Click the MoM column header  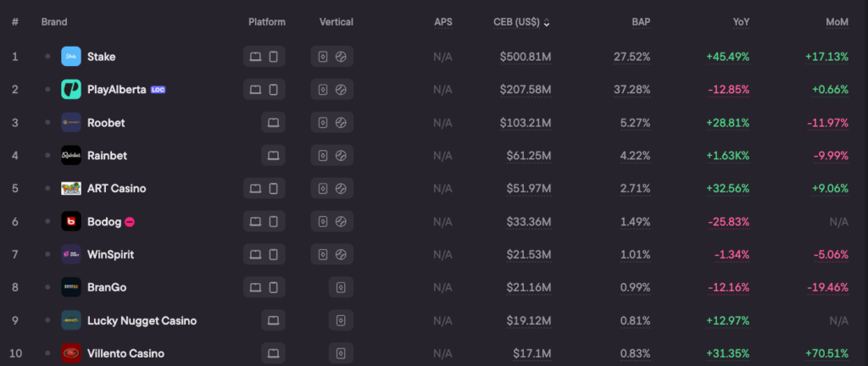[837, 22]
